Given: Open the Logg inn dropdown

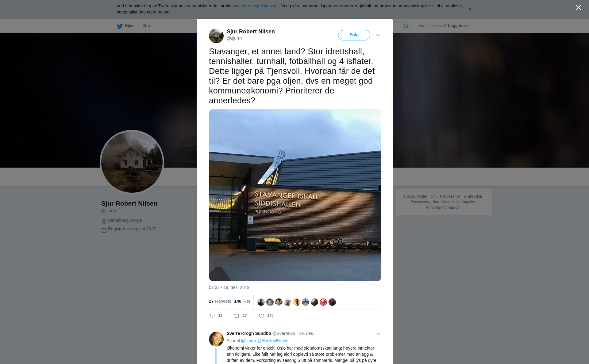Looking at the screenshot, I should [x=457, y=26].
